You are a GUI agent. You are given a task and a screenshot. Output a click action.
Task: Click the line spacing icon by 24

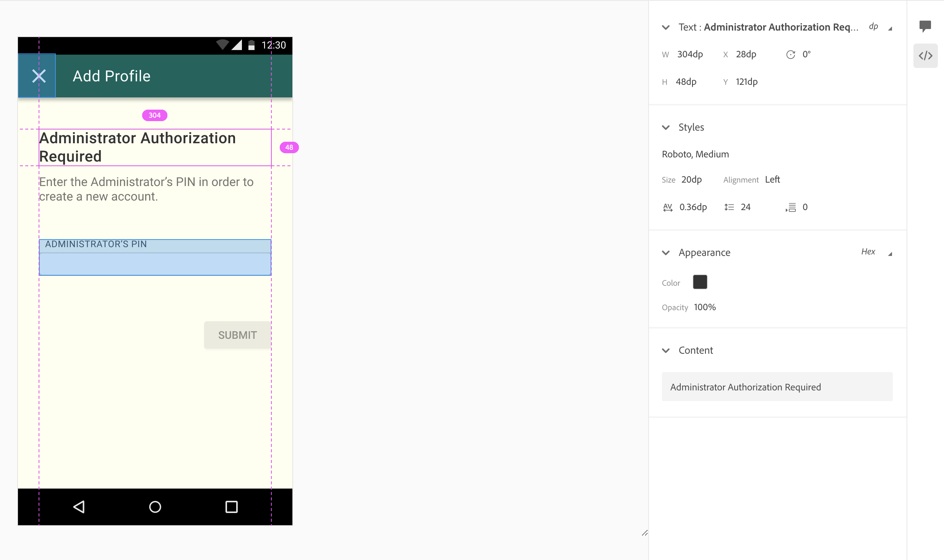(x=729, y=207)
